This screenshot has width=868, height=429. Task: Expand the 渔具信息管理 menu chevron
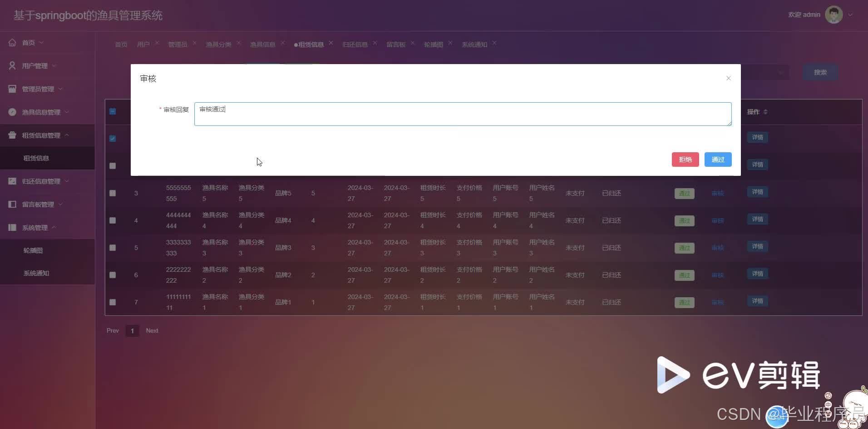(x=67, y=112)
